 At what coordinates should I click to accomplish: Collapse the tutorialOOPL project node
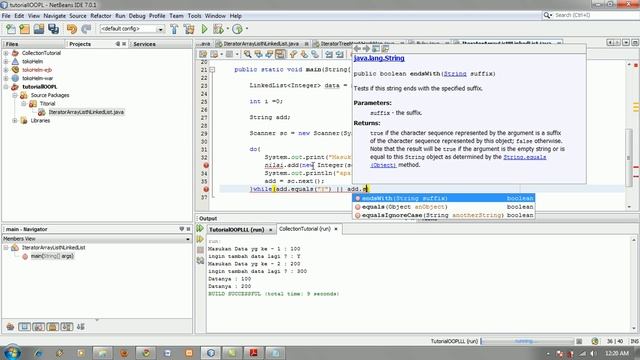point(6,87)
